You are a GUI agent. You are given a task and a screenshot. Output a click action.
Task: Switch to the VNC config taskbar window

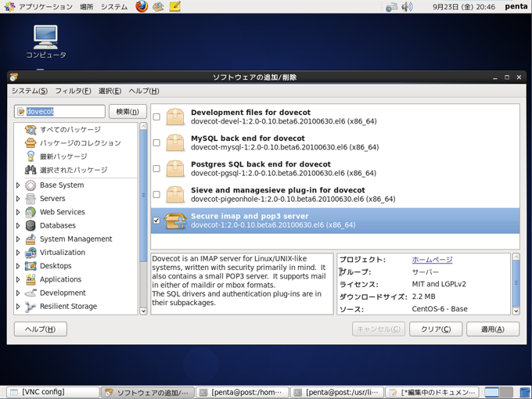point(53,392)
